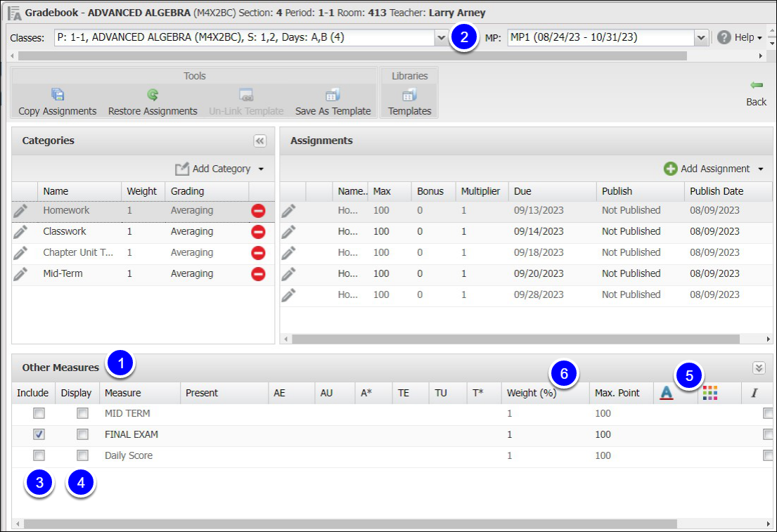Click the Assignments horizontal scrollbar
The width and height of the screenshot is (777, 532).
click(x=515, y=339)
